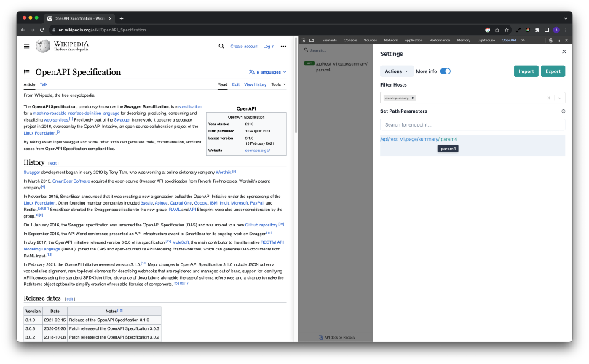The width and height of the screenshot is (589, 364).
Task: Open View history tab
Action: click(x=255, y=84)
